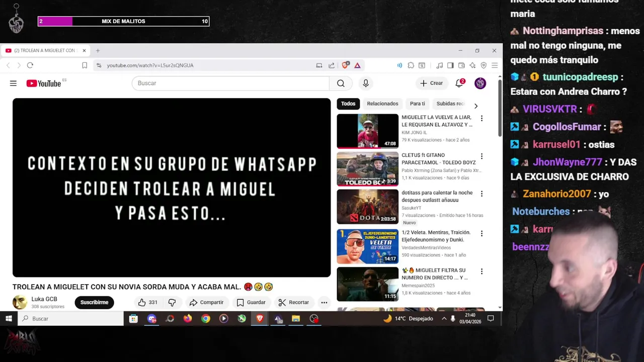644x362 pixels.
Task: Select the Para ti filter chip
Action: pos(417,104)
